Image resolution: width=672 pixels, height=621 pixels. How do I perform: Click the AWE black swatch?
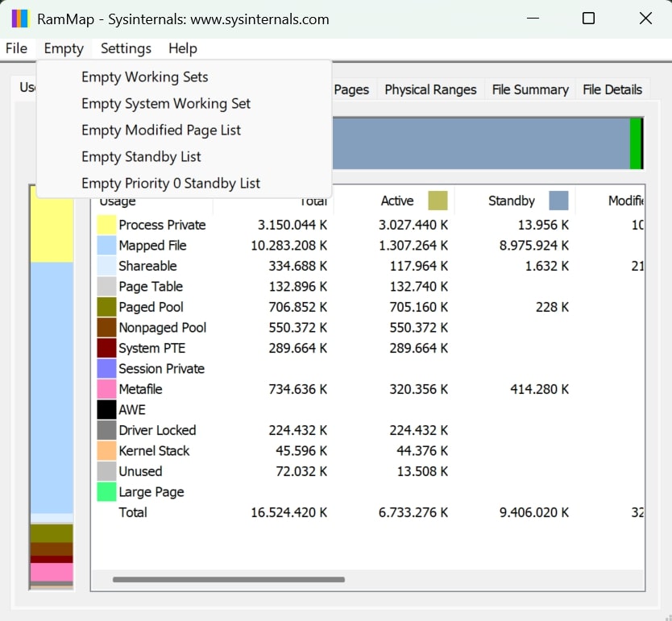[x=106, y=410]
